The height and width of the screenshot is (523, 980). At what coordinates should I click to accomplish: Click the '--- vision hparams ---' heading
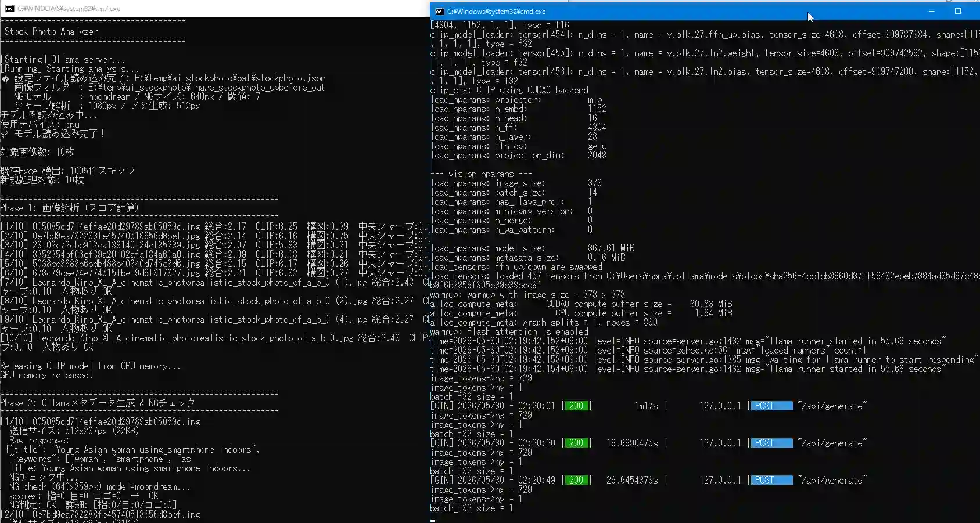click(x=481, y=174)
